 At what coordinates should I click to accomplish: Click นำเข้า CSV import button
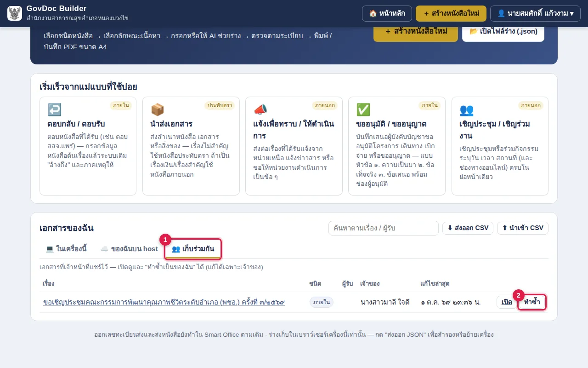[x=523, y=228]
